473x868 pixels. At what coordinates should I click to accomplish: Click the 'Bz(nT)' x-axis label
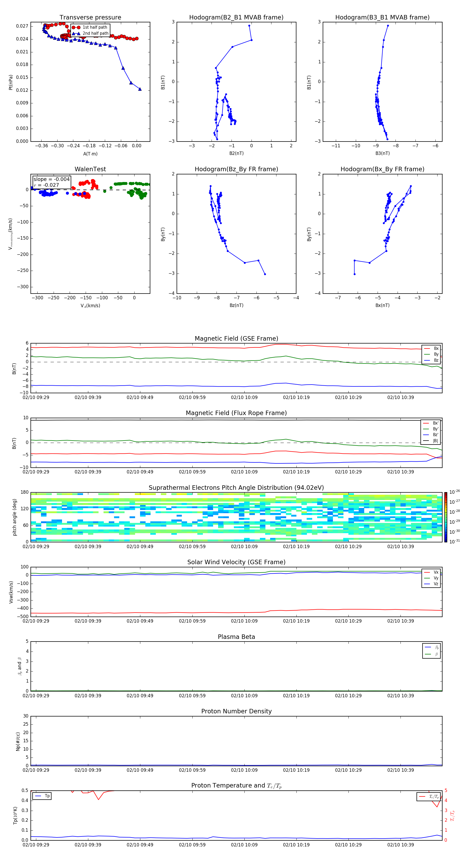236,305
